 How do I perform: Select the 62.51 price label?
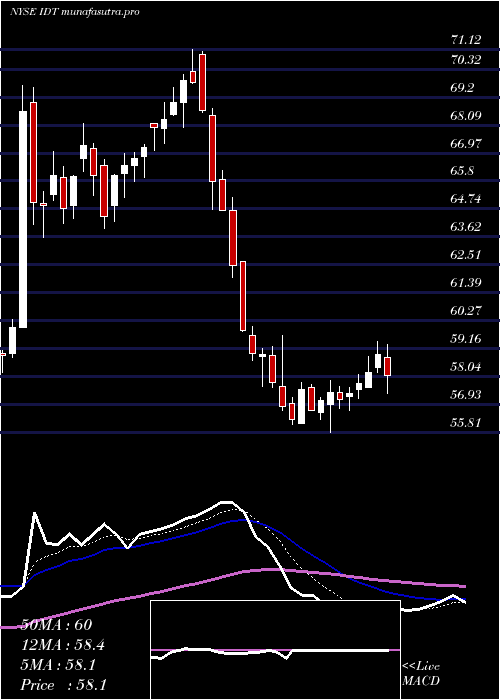click(466, 255)
